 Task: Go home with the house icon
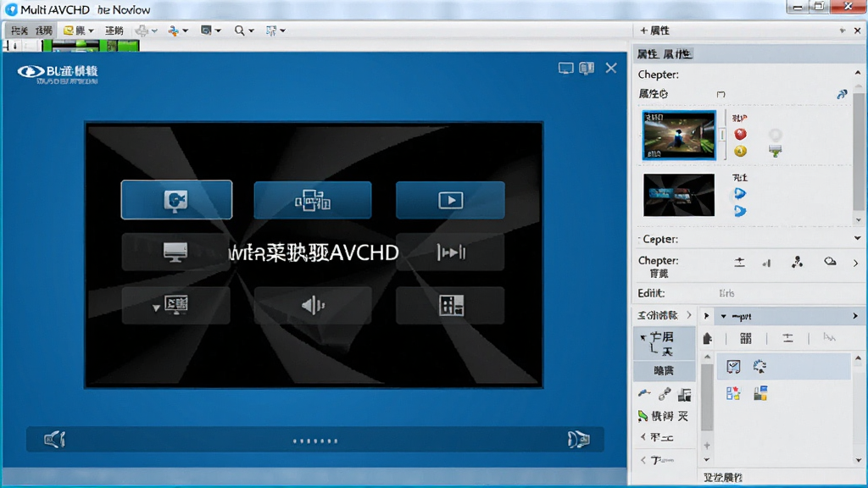point(708,339)
